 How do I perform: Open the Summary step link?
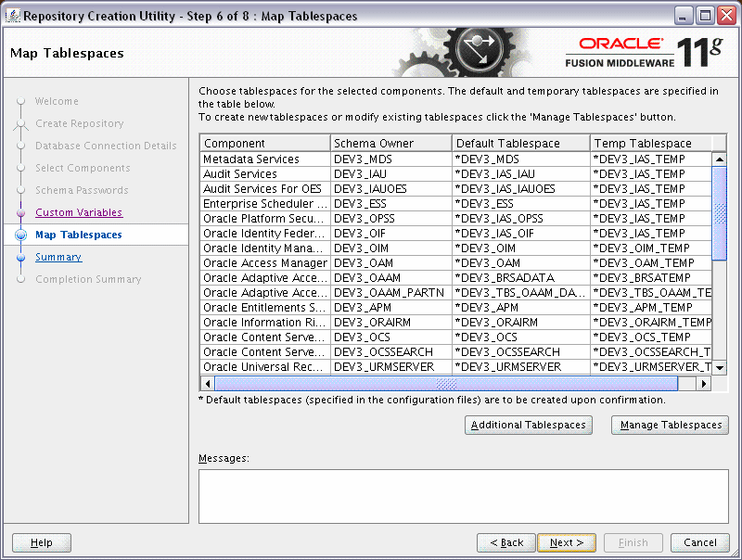(x=58, y=257)
